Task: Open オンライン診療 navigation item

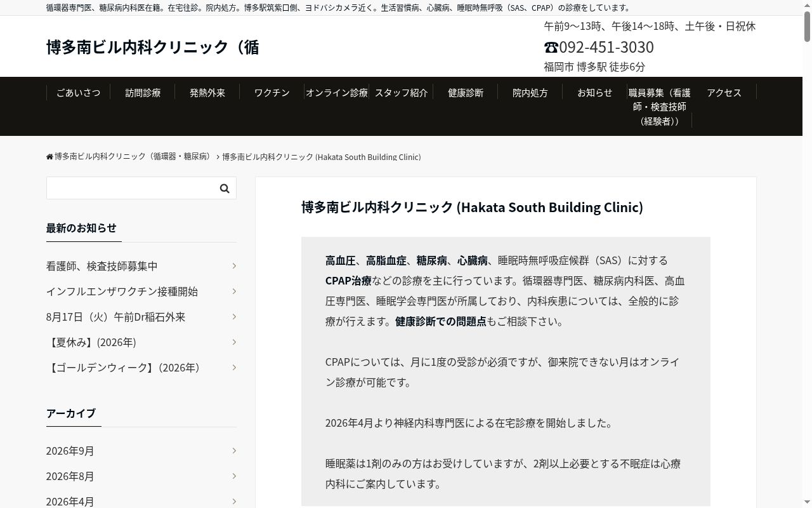Action: click(337, 93)
